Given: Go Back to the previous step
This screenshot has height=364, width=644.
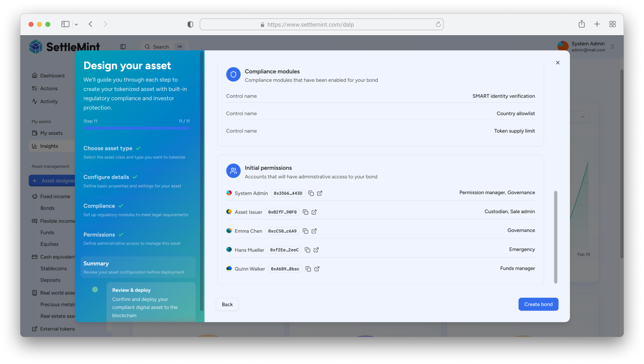Looking at the screenshot, I should click(x=227, y=304).
